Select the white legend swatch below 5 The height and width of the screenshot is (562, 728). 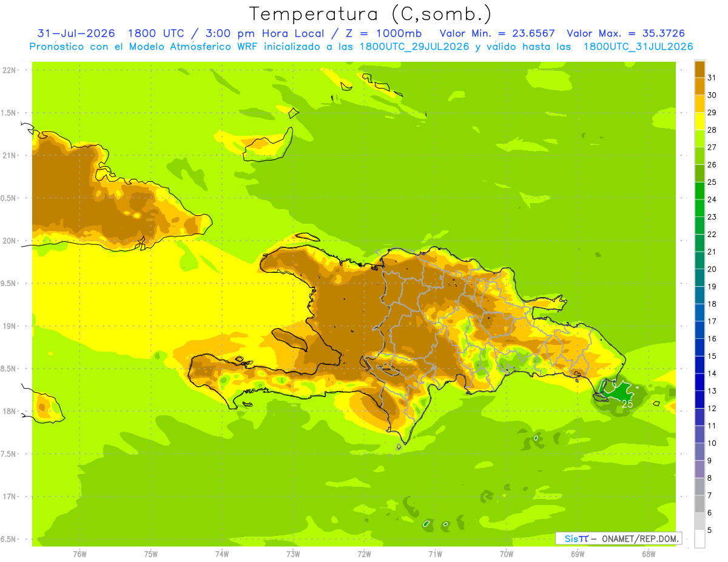click(x=699, y=539)
